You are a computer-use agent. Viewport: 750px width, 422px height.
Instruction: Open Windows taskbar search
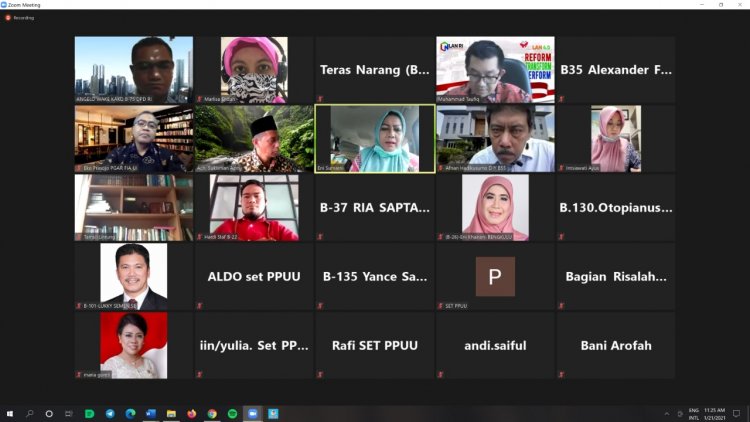pyautogui.click(x=30, y=413)
